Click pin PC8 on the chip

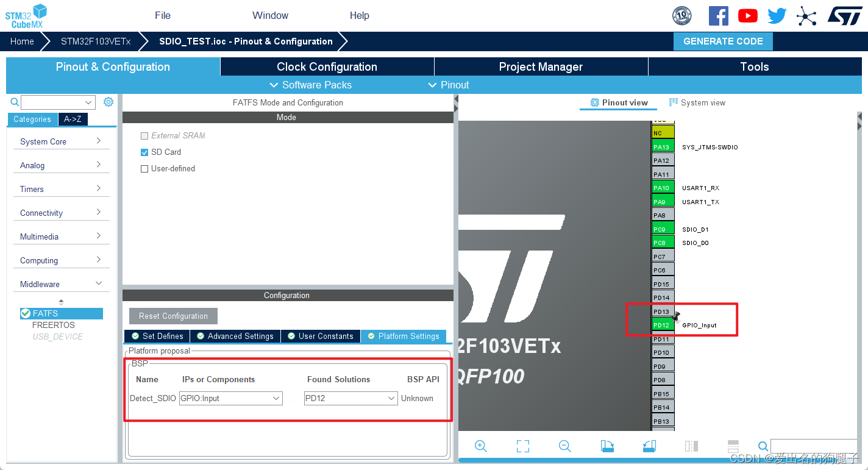coord(663,243)
